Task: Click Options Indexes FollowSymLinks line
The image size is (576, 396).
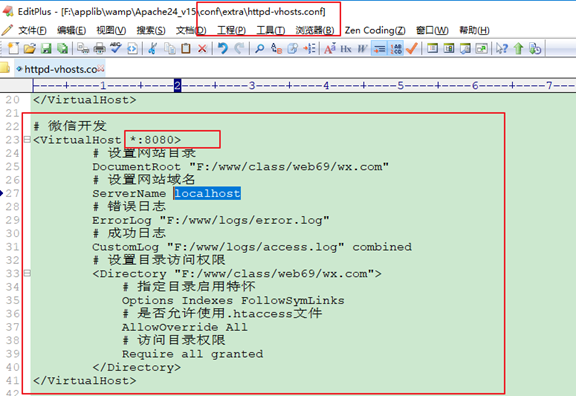Action: 233,300
